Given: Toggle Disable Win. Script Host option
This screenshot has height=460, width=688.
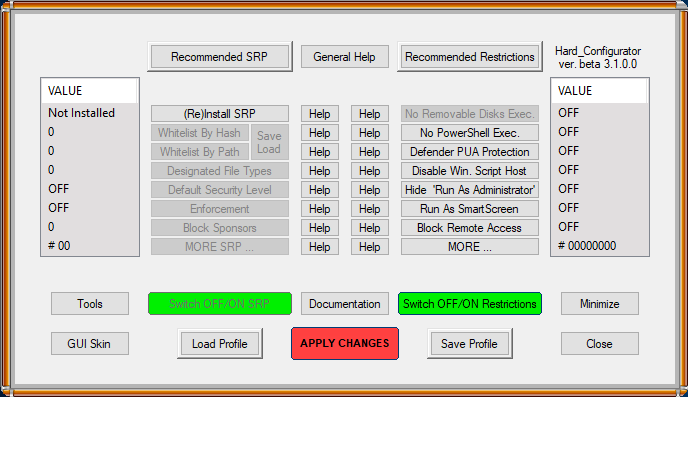Looking at the screenshot, I should coord(469,171).
